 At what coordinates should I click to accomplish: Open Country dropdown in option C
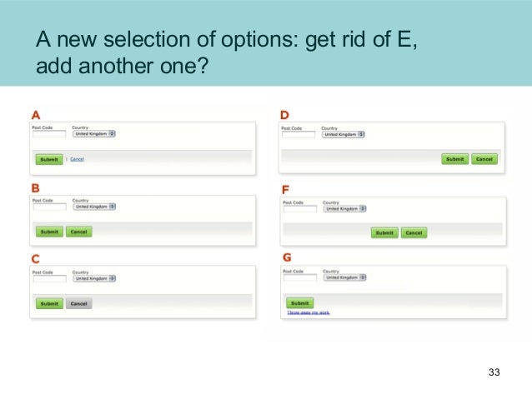[94, 279]
